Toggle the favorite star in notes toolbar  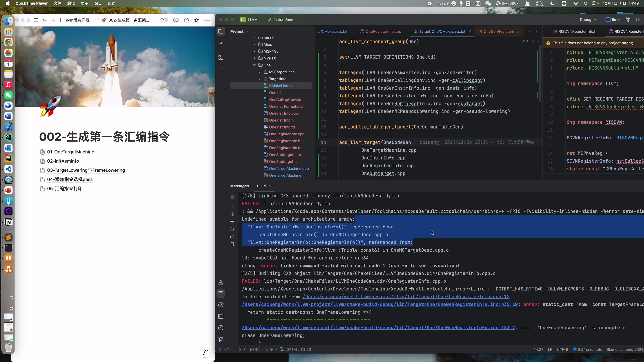click(197, 20)
